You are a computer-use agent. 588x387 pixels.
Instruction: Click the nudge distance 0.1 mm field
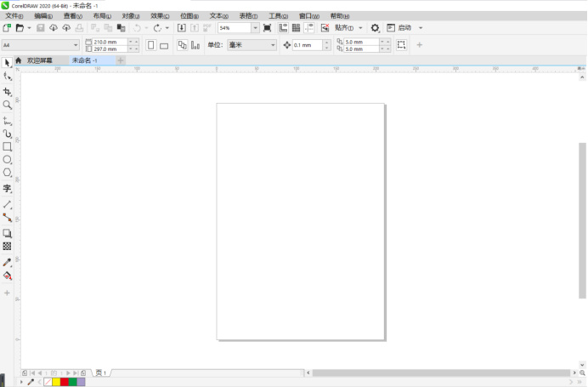click(x=307, y=45)
